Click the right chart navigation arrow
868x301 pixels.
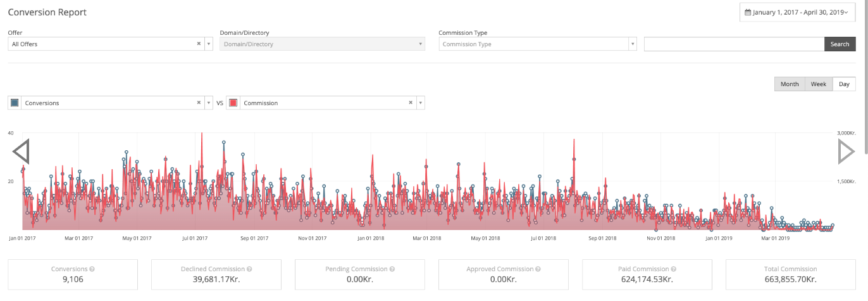(x=846, y=152)
